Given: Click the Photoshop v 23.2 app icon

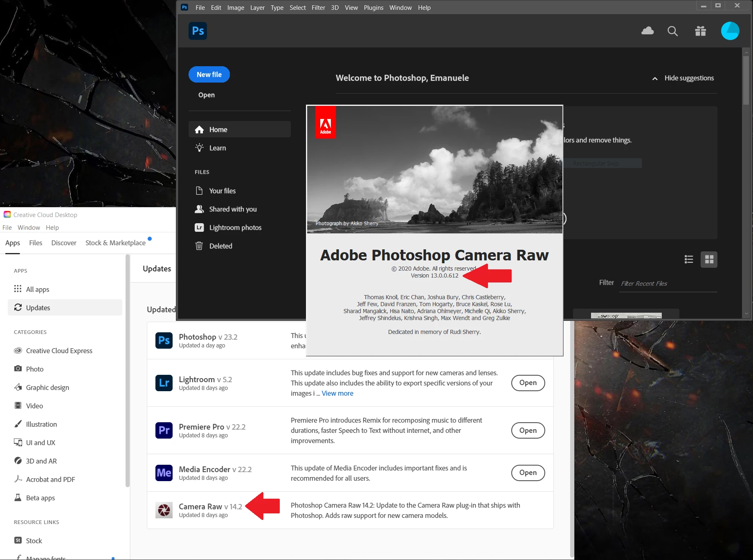Looking at the screenshot, I should (x=164, y=340).
